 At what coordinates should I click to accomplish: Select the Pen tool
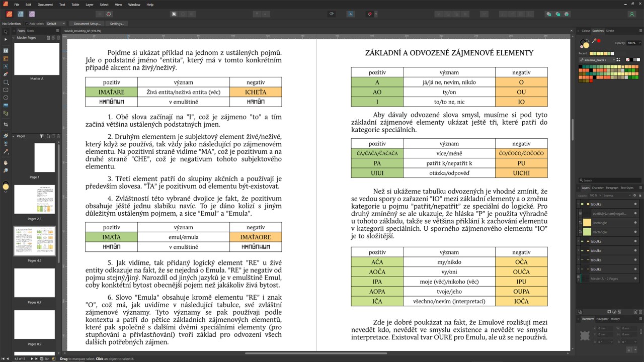6,74
